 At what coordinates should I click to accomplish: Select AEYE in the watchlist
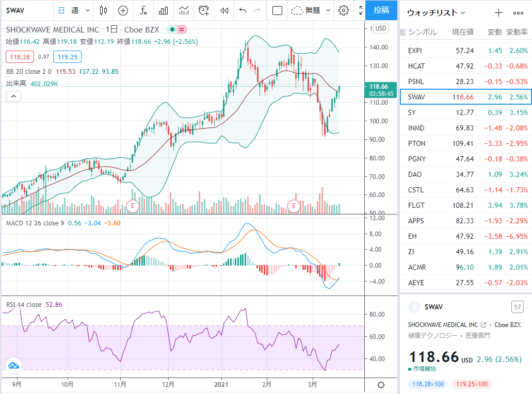coord(466,283)
